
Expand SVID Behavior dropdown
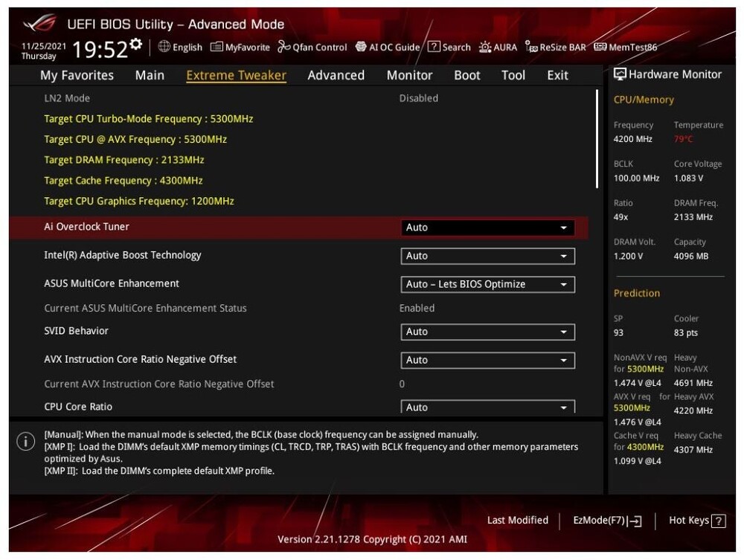click(x=488, y=332)
